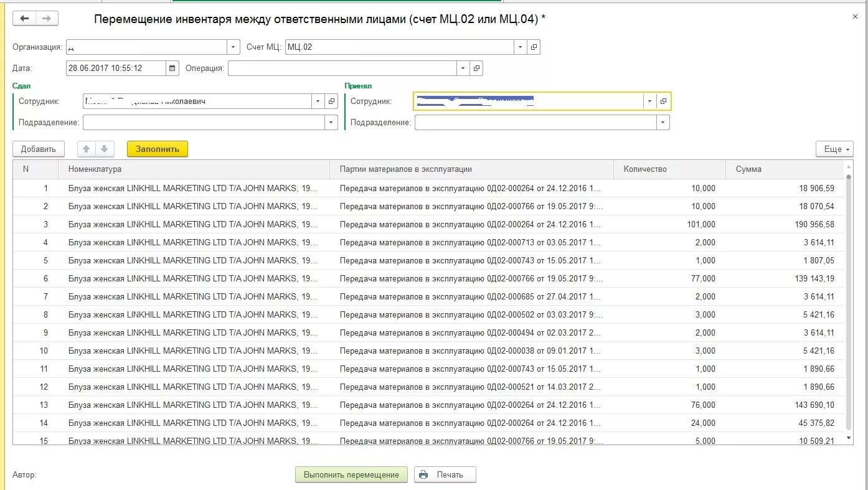Select party cell 0Д02-000502 от 03.03.2017
Viewport: 868px width, 490px height.
click(x=471, y=314)
